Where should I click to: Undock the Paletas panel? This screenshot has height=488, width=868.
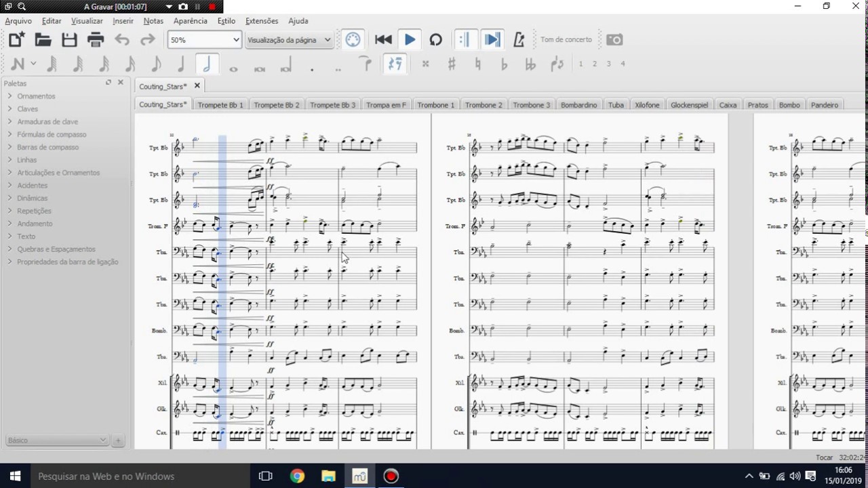point(108,83)
